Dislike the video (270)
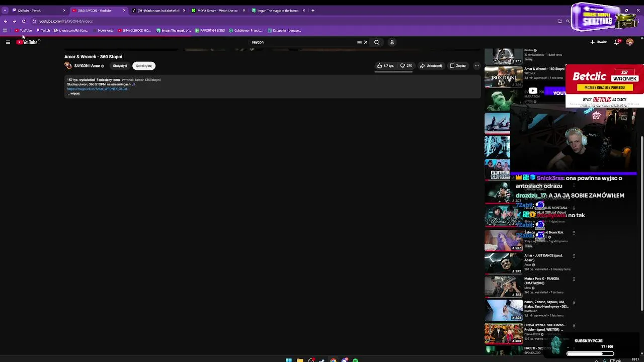The width and height of the screenshot is (644, 362). coord(406,66)
